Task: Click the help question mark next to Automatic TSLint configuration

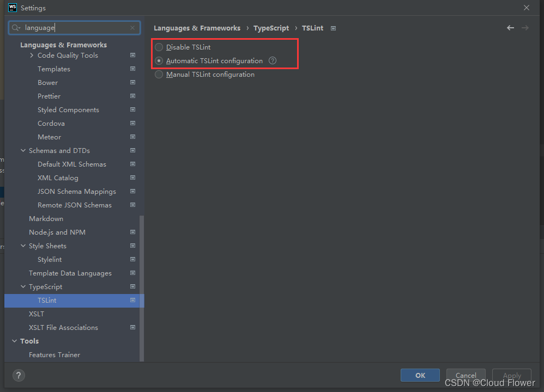Action: coord(272,60)
